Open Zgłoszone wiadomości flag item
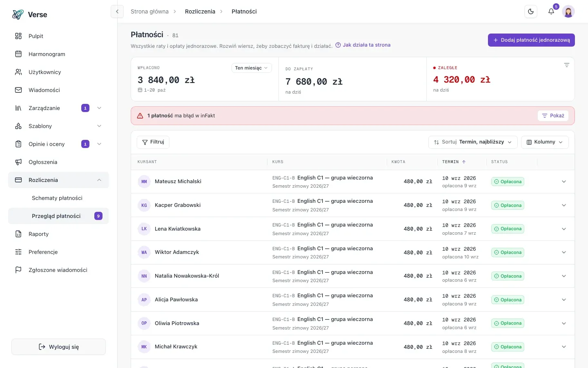This screenshot has width=588, height=368. pos(58,270)
